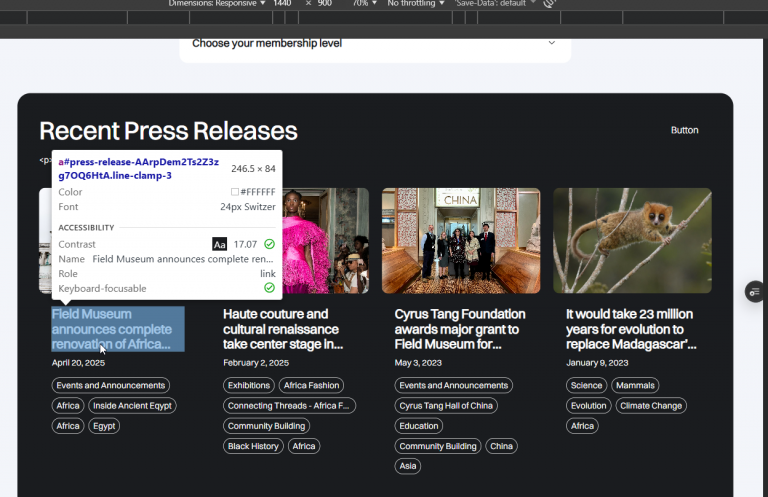Image resolution: width=768 pixels, height=497 pixels.
Task: Open the Dimensions: Responsive device dropdown
Action: point(216,3)
